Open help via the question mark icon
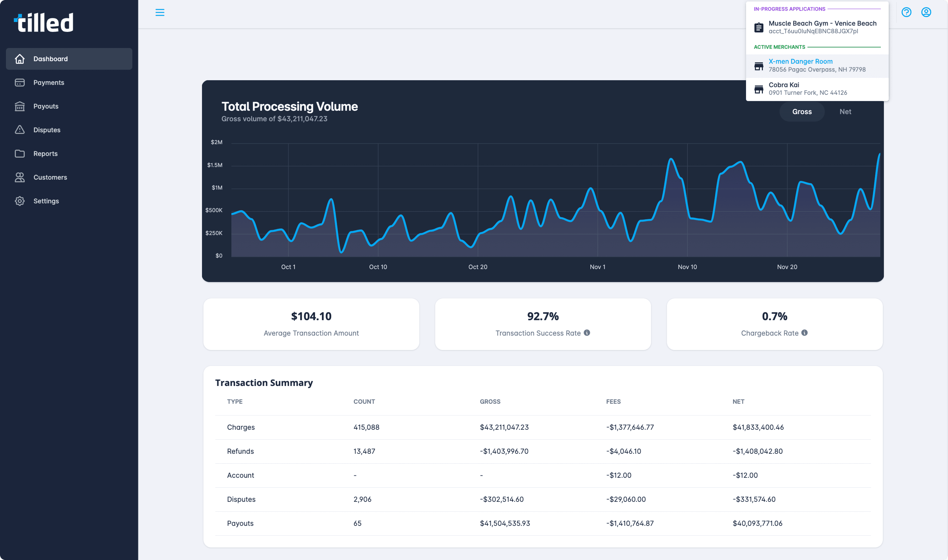This screenshot has width=948, height=560. (907, 12)
